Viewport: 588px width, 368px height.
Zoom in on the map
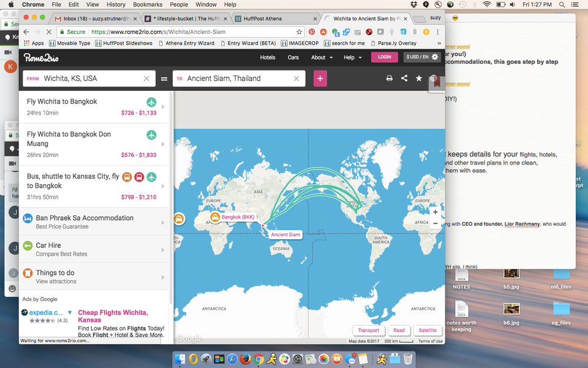tap(435, 212)
